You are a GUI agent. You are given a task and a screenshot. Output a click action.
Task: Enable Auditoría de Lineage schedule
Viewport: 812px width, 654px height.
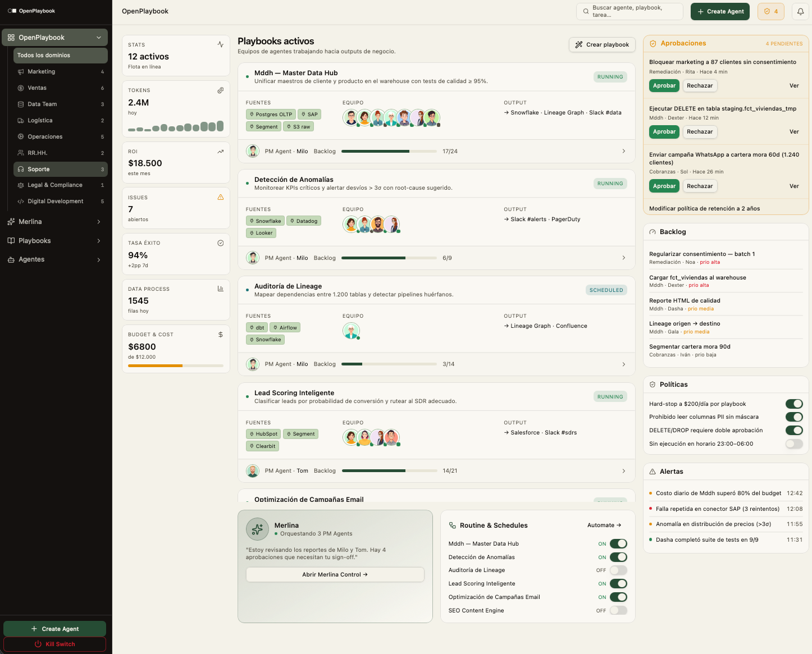618,570
